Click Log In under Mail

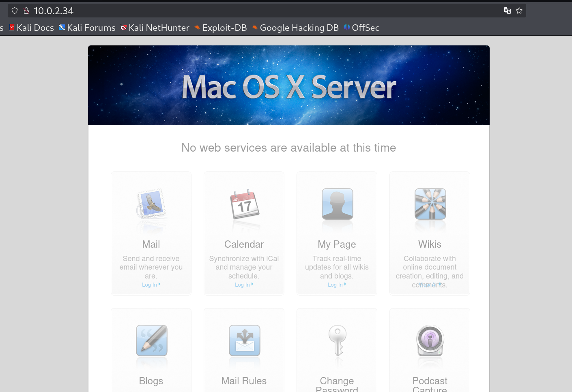(x=151, y=285)
